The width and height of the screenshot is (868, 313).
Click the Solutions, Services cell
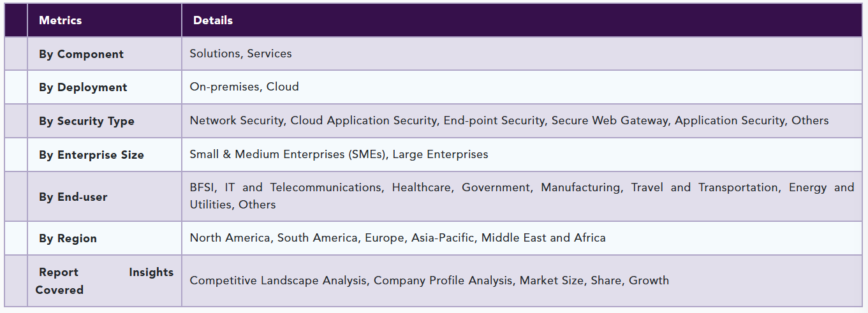(240, 54)
